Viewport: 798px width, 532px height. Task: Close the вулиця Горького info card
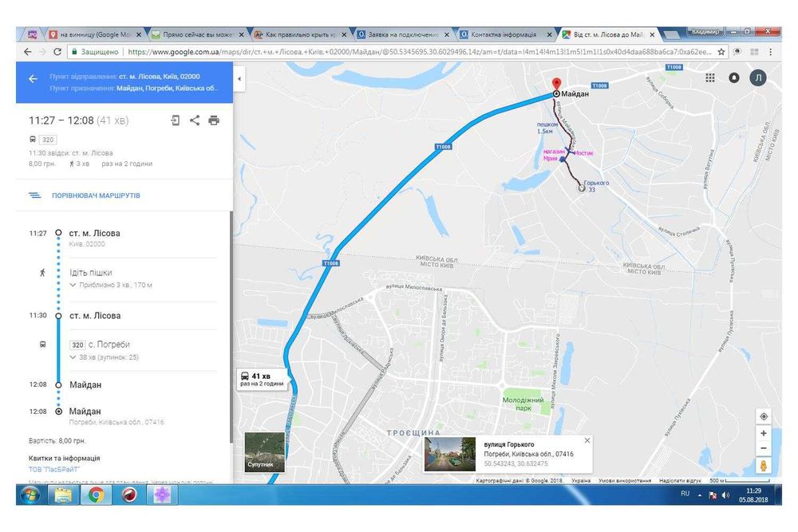(587, 440)
